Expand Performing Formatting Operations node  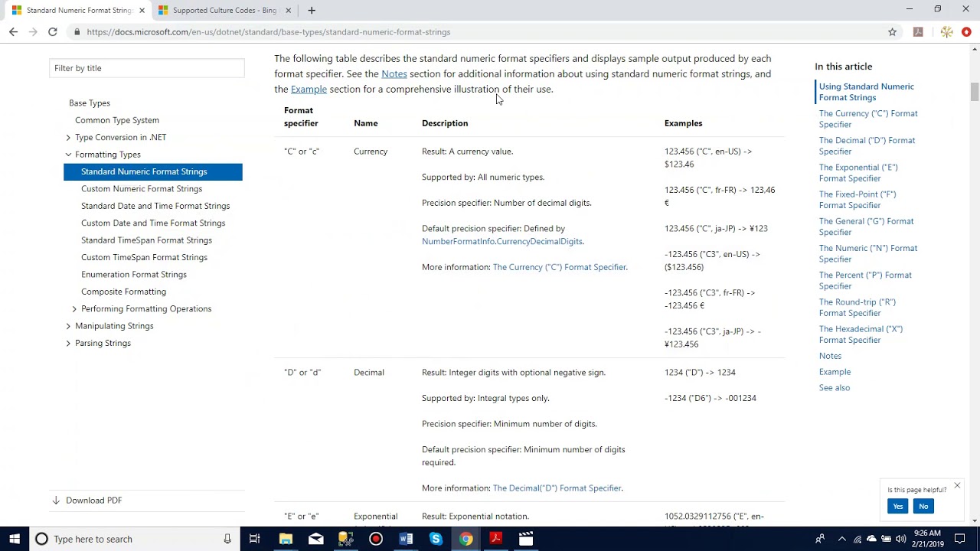[x=74, y=309]
